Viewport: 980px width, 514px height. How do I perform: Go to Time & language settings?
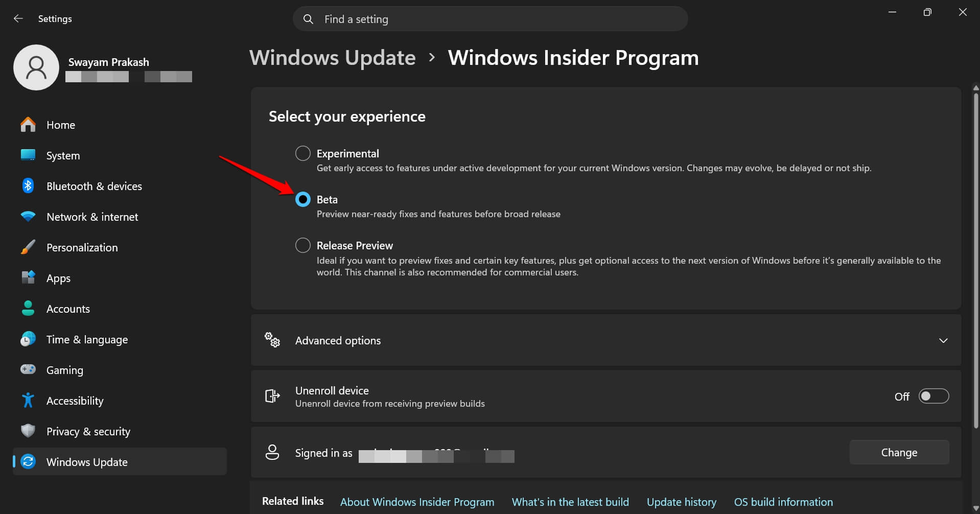tap(120, 339)
